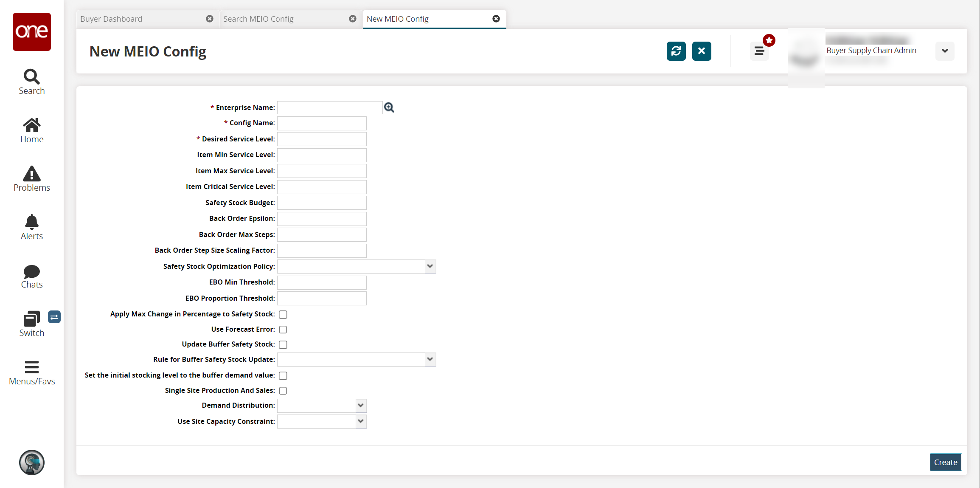
Task: Enable Use Forecast Error checkbox
Action: click(x=284, y=329)
